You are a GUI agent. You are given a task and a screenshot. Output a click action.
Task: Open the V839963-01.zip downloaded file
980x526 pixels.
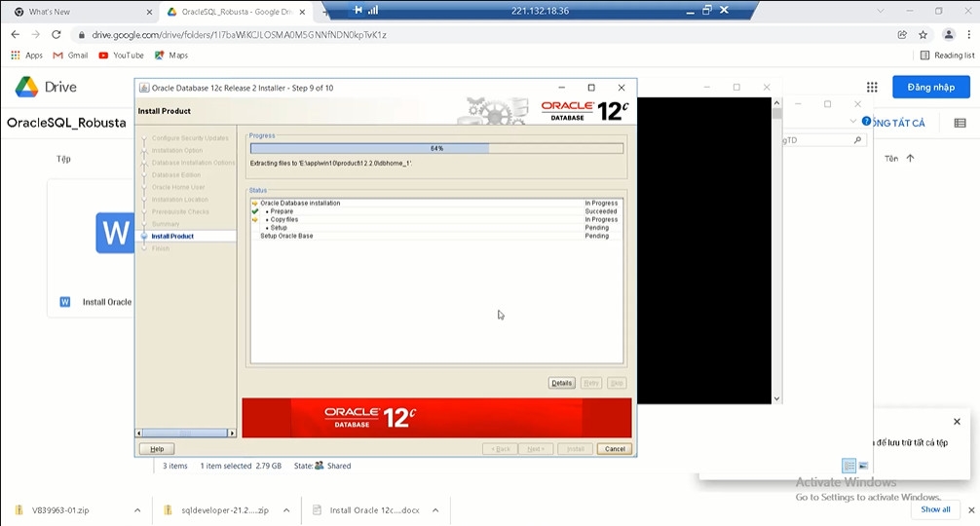pyautogui.click(x=60, y=510)
